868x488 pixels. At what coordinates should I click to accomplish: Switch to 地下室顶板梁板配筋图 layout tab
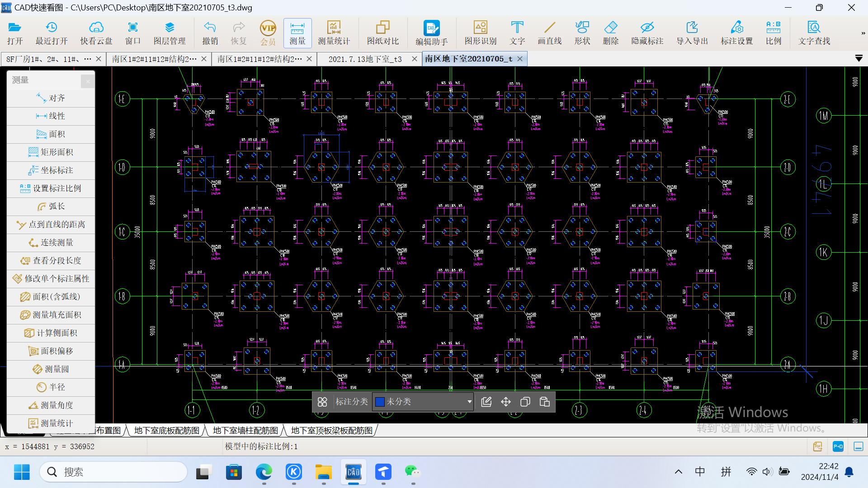tap(331, 431)
